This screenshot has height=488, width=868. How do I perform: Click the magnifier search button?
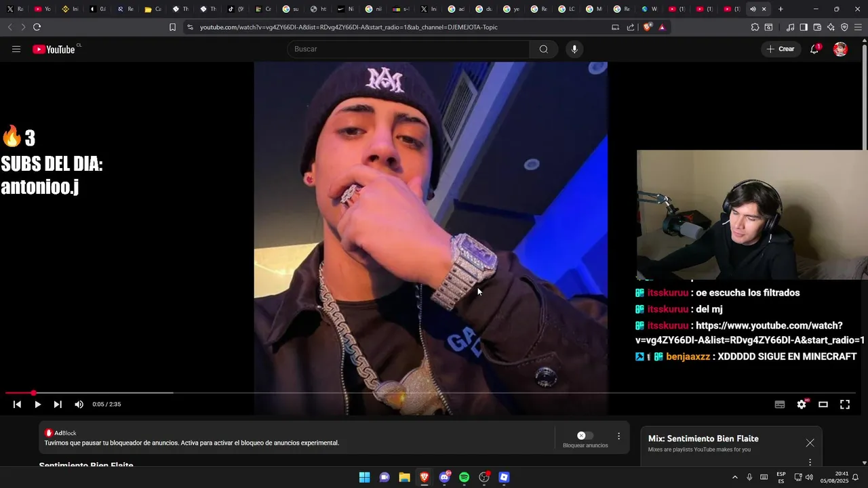pyautogui.click(x=544, y=49)
